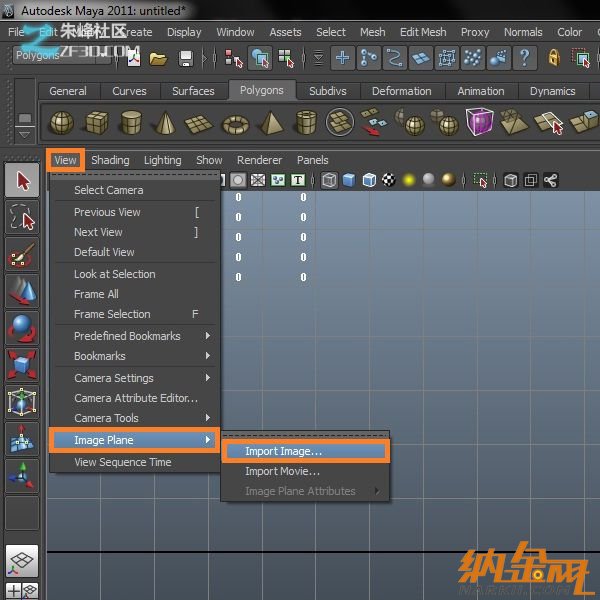Click the single perspective layout icon
Screen dimensions: 600x600
coord(22,561)
